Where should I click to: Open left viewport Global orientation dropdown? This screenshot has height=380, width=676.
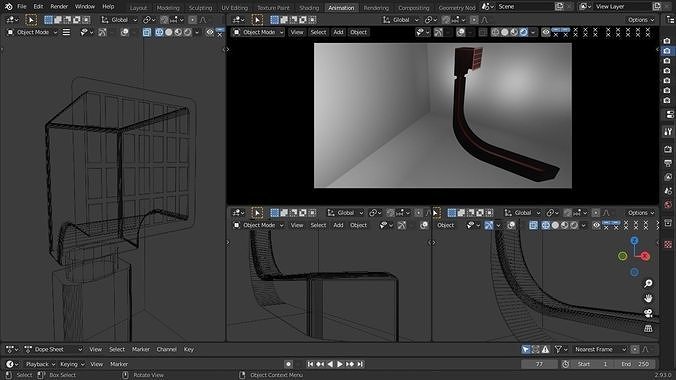tap(119, 20)
